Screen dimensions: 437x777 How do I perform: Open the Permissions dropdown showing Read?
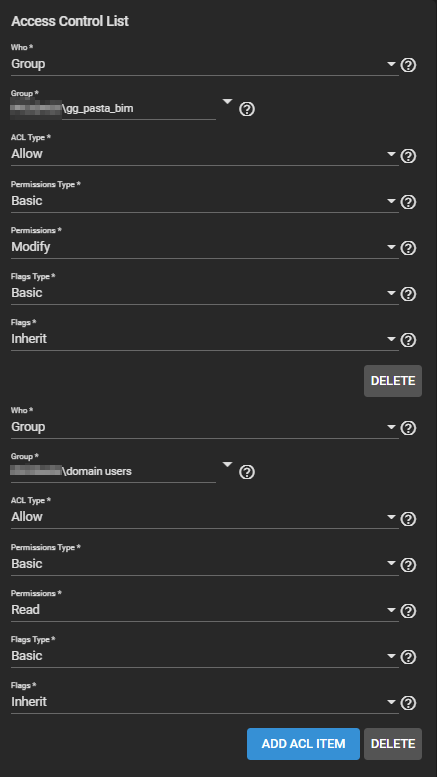click(x=205, y=610)
